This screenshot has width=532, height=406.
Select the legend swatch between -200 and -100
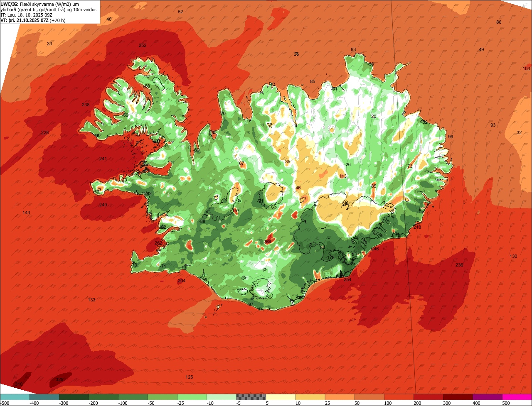click(103, 397)
